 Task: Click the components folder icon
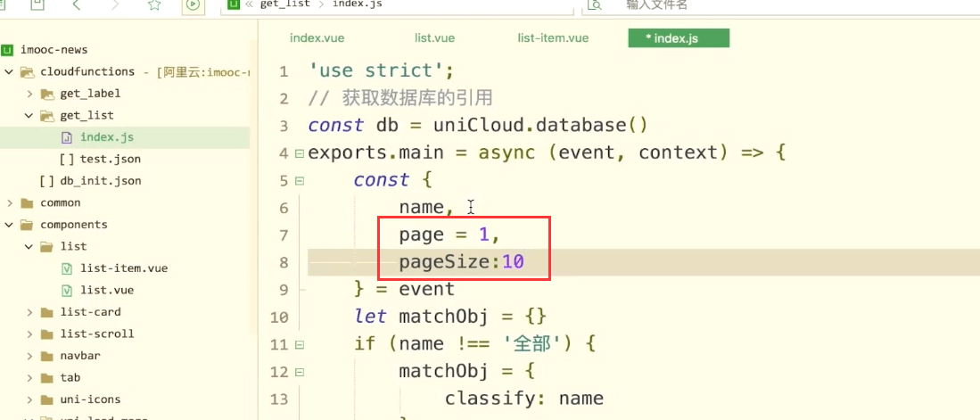click(27, 225)
